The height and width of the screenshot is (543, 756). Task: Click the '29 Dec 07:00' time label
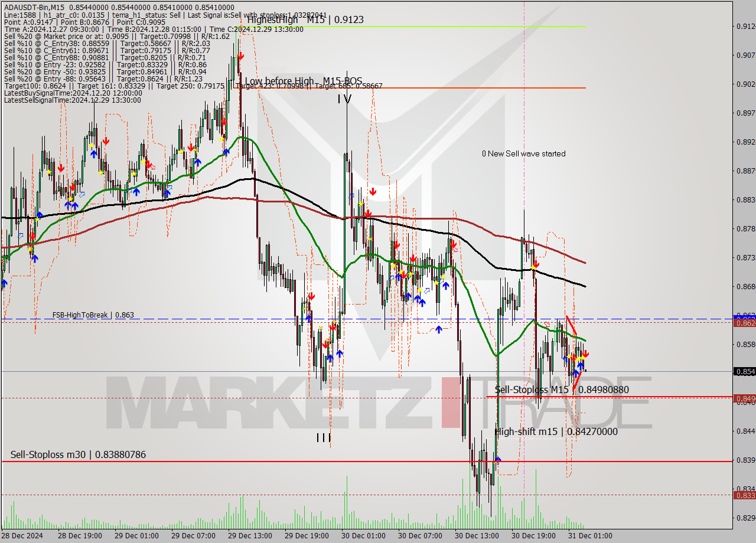click(194, 536)
